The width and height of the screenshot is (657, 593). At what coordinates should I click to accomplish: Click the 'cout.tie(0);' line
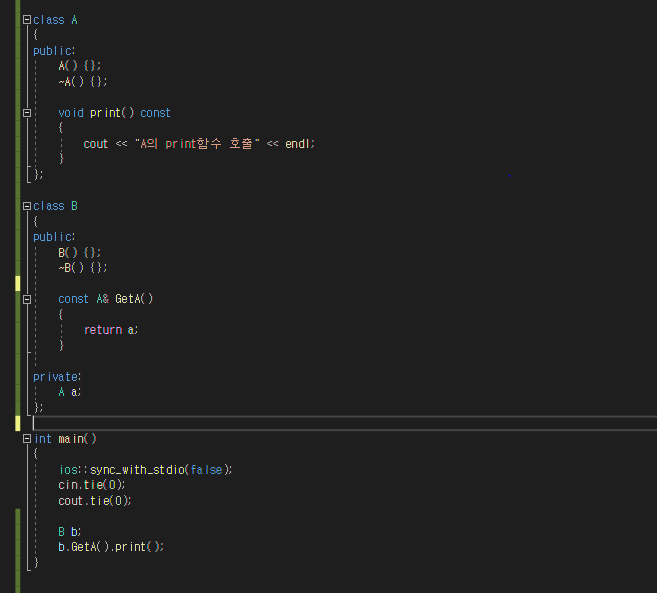[x=95, y=501]
